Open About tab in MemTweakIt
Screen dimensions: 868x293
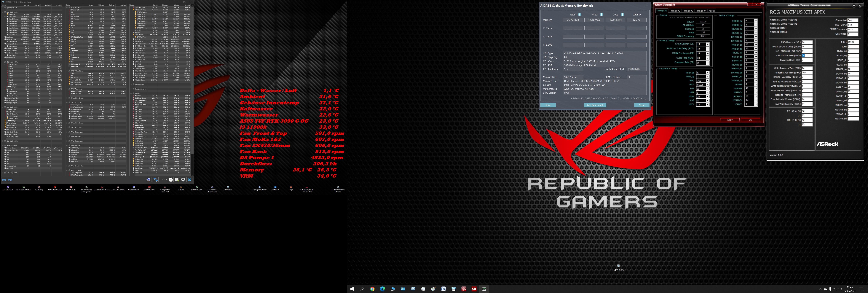711,11
